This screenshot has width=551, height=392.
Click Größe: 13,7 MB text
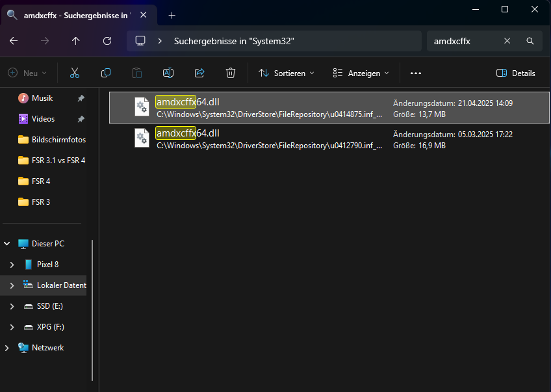[x=419, y=114]
